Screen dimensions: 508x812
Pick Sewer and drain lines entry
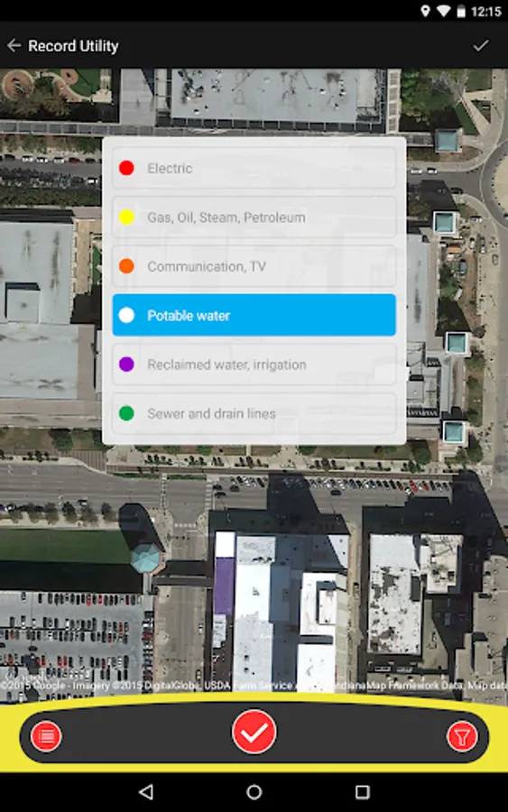(254, 413)
